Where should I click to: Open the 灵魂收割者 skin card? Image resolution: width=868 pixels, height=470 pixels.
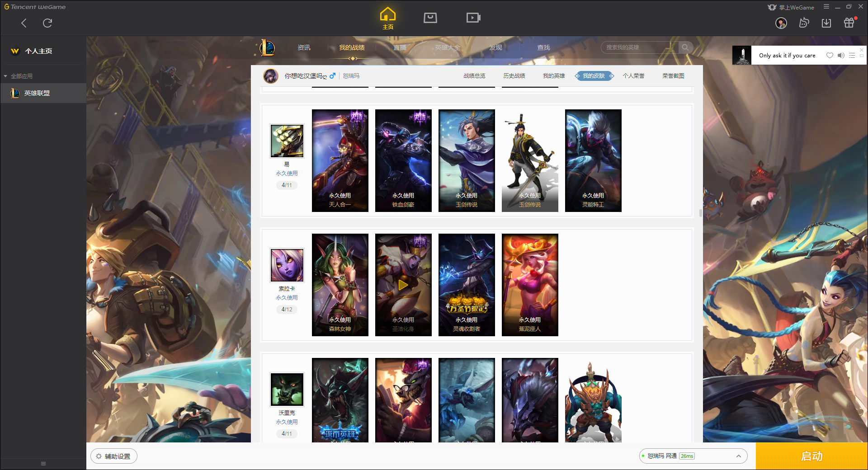pyautogui.click(x=467, y=285)
